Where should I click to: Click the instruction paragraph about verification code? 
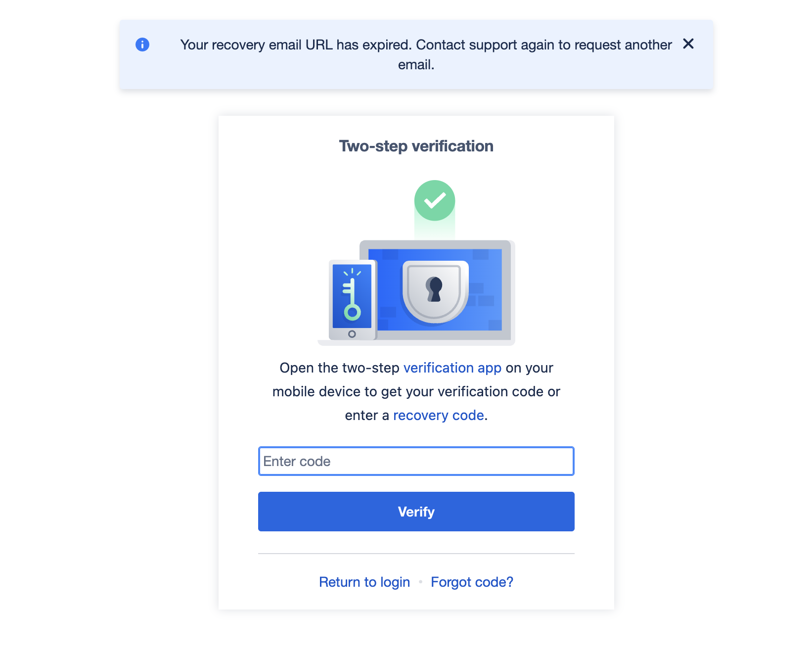416,391
